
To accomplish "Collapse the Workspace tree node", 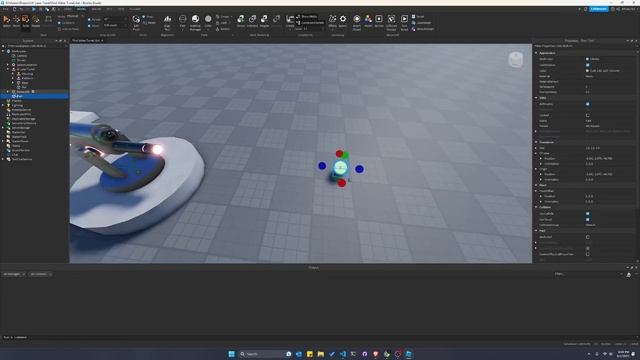I will [x=3, y=51].
